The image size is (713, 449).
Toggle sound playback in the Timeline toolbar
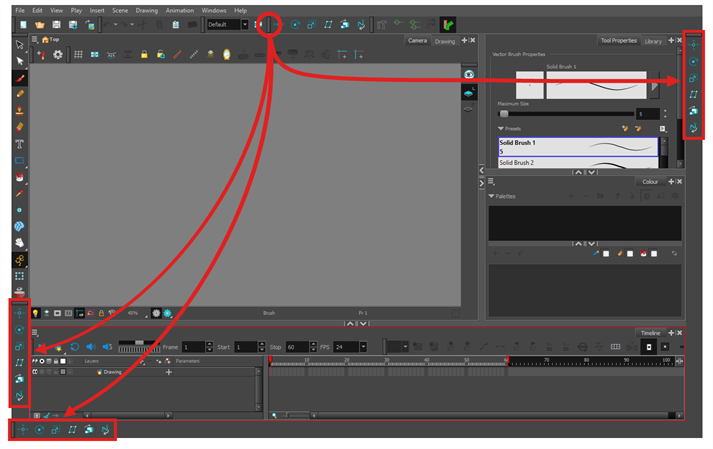tap(89, 347)
